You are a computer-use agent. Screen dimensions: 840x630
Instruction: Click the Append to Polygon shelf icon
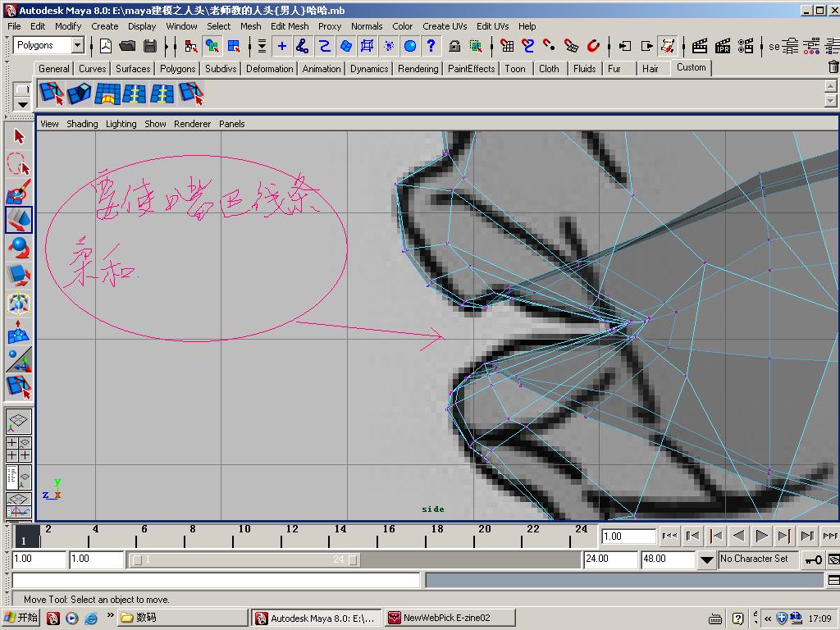coord(107,94)
